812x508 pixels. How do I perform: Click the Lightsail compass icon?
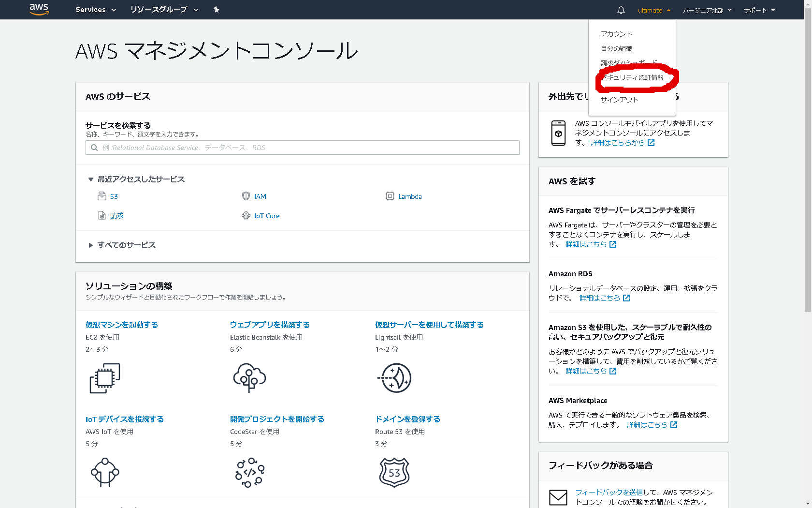click(394, 378)
